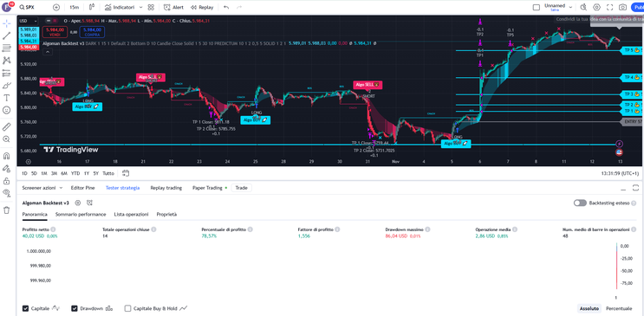Open the Replay trading tab
The height and width of the screenshot is (316, 644).
pyautogui.click(x=166, y=188)
